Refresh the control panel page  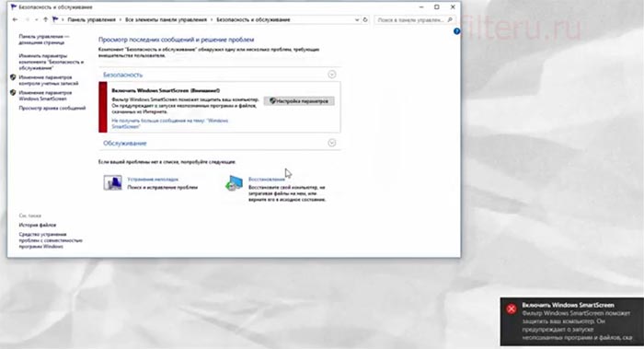pyautogui.click(x=365, y=19)
